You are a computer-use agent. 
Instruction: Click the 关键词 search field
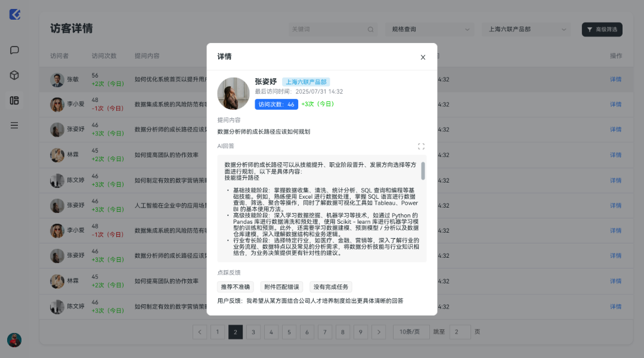coord(332,30)
